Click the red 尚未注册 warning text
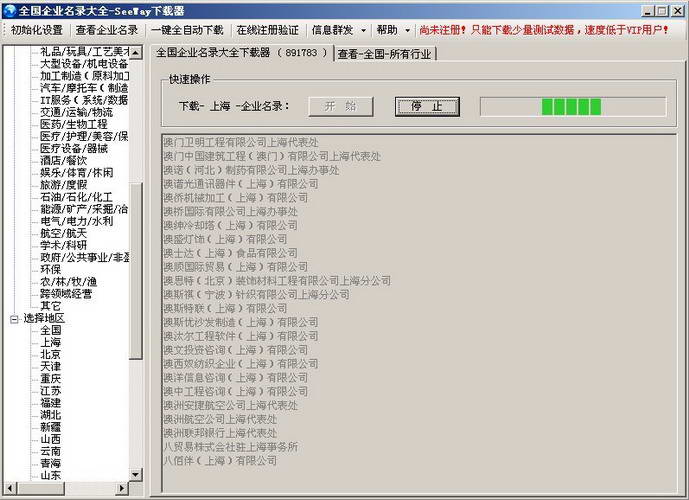 [x=544, y=30]
